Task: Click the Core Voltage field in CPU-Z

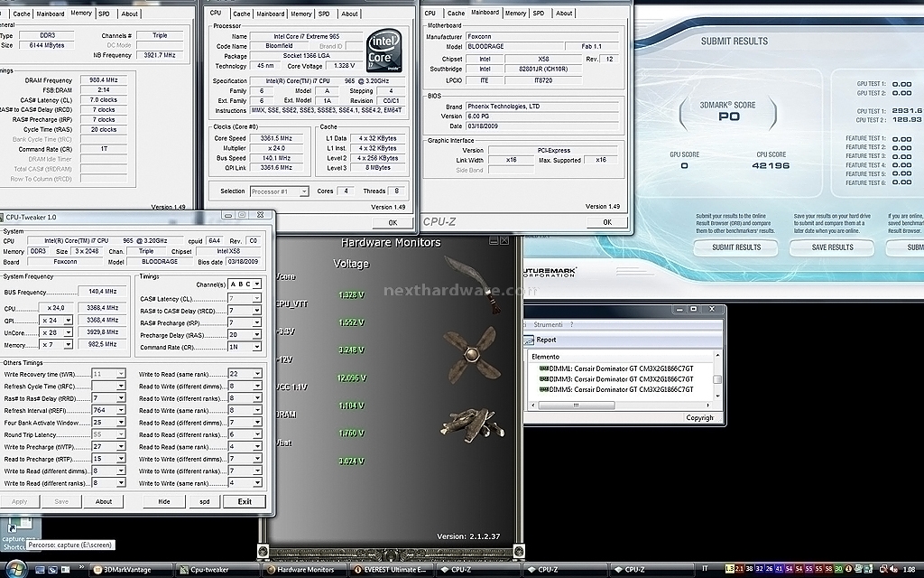Action: (344, 66)
